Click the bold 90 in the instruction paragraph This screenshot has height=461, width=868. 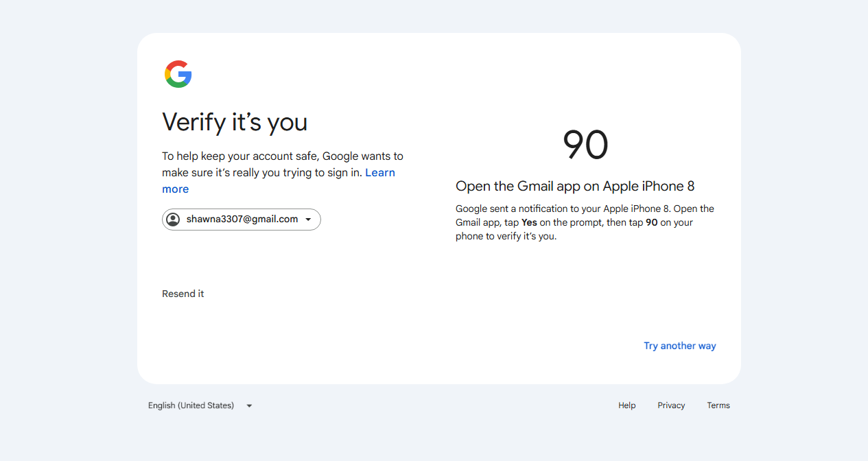click(x=652, y=222)
